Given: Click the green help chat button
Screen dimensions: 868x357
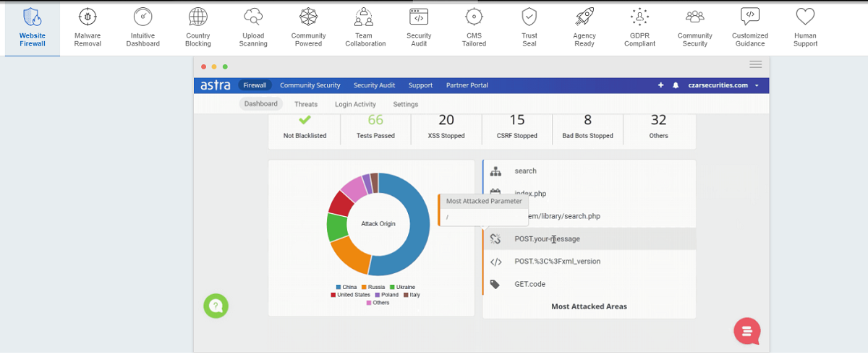Looking at the screenshot, I should (x=216, y=306).
